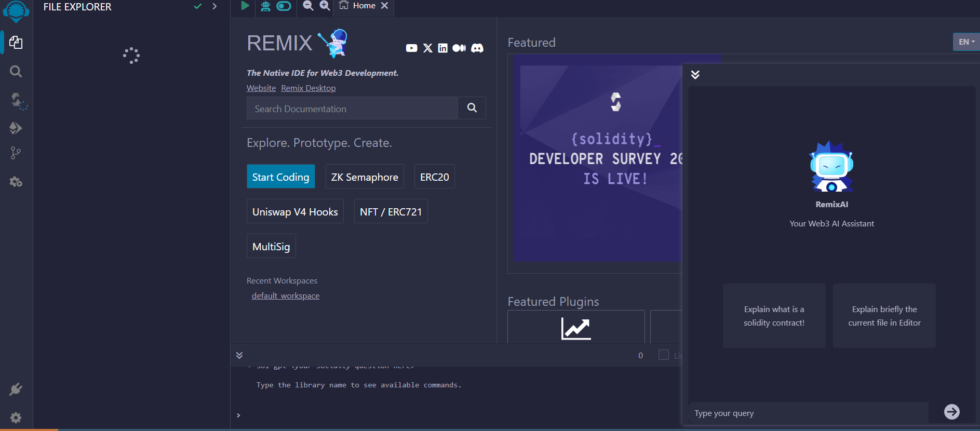The height and width of the screenshot is (431, 980).
Task: Open Remix X (Twitter) icon
Action: coord(428,48)
